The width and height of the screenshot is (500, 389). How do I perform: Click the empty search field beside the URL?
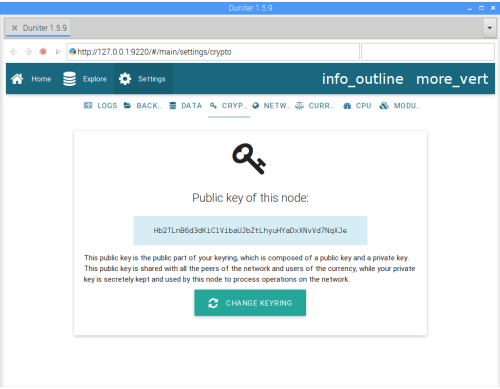(x=428, y=52)
